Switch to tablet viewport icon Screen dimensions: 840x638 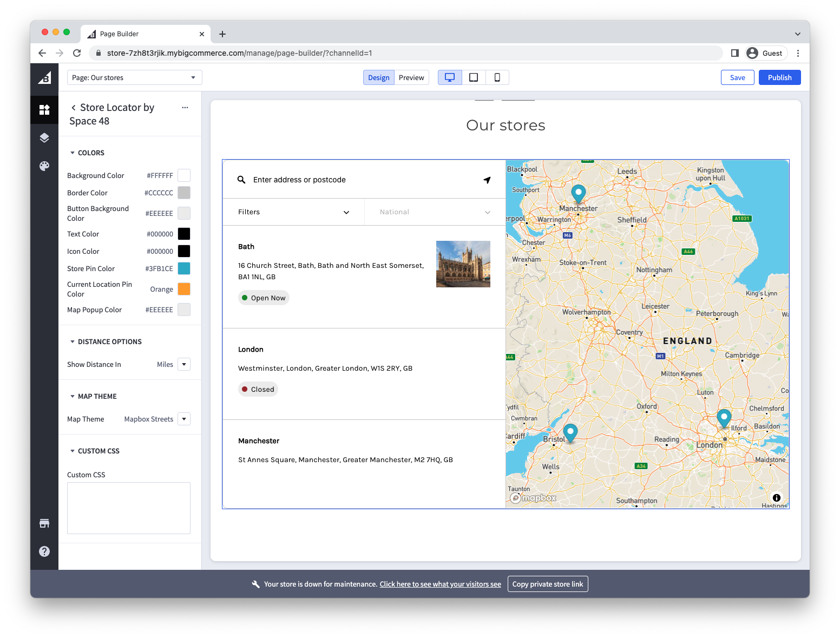pos(474,77)
